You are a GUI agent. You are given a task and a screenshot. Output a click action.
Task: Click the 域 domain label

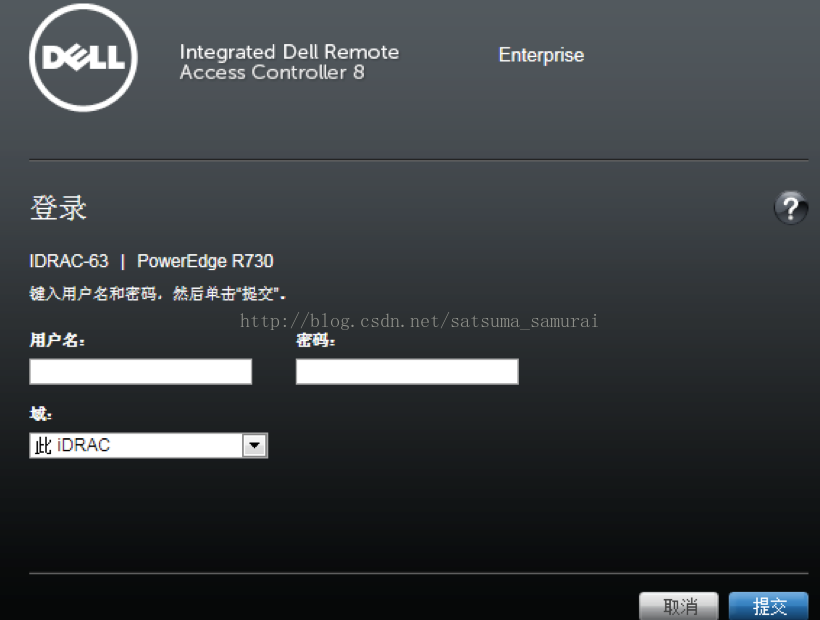pyautogui.click(x=40, y=414)
